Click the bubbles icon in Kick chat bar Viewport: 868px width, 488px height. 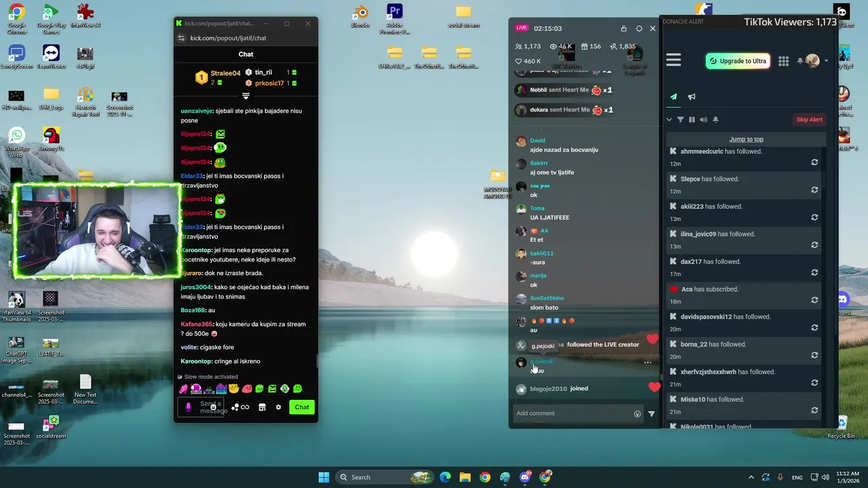235,407
